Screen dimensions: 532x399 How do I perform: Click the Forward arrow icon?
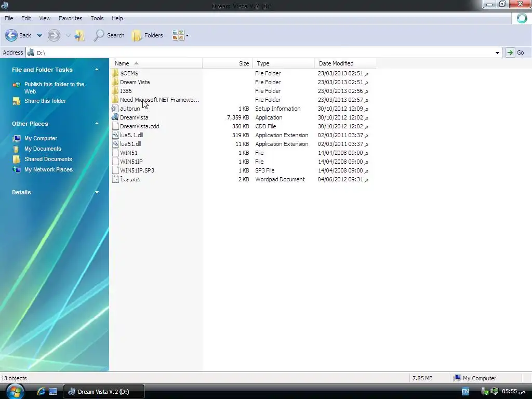[54, 35]
